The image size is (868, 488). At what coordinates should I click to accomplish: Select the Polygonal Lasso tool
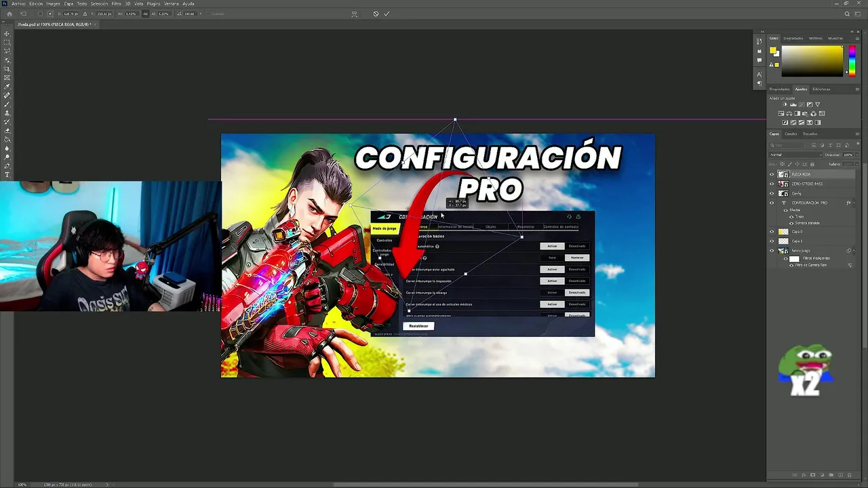tap(7, 51)
